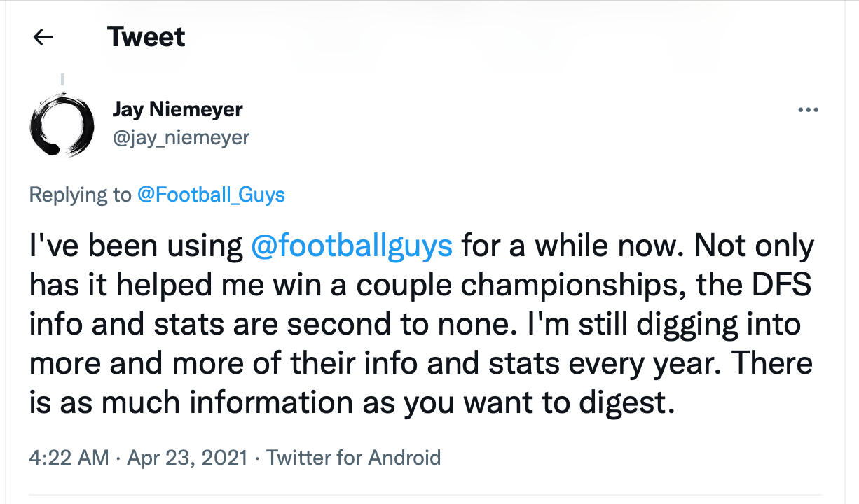
Task: Click the thread connector line above the avatar
Action: click(62, 80)
